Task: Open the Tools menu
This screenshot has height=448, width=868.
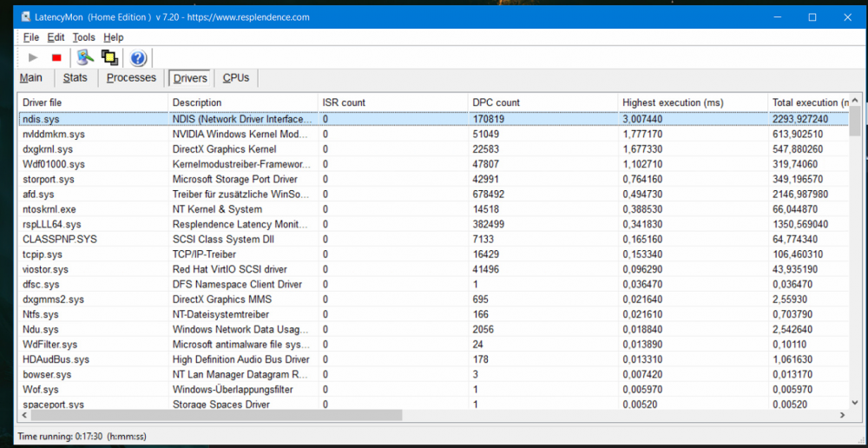Action: 84,37
